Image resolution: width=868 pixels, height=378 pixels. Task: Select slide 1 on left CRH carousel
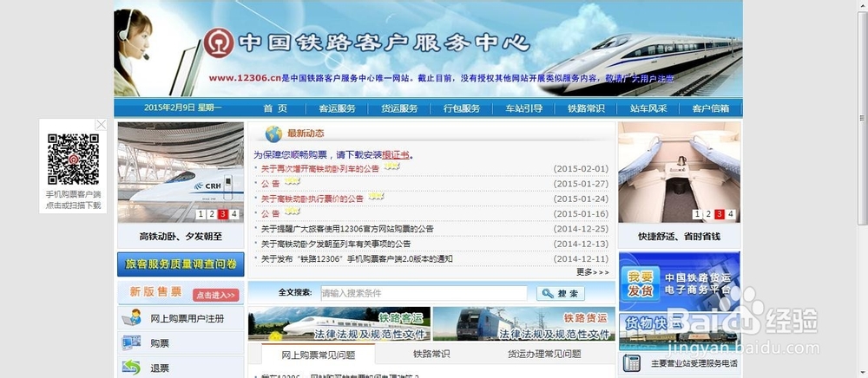pyautogui.click(x=201, y=214)
